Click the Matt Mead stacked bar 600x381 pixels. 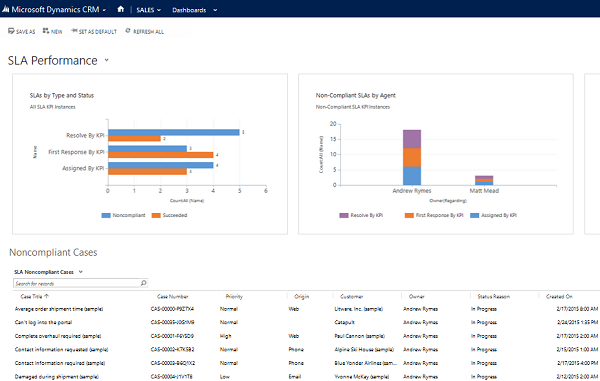[484, 180]
